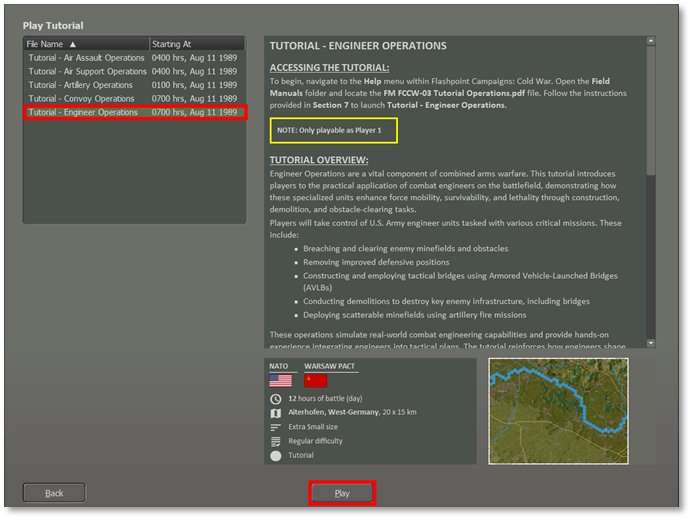Click the description panel scrollbar thumb
The height and width of the screenshot is (519, 691).
651,110
